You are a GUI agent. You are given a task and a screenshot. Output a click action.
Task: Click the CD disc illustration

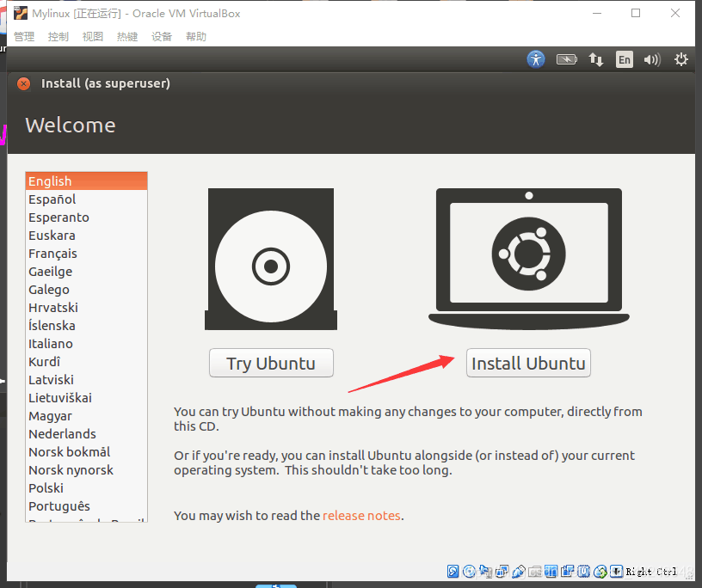[271, 259]
